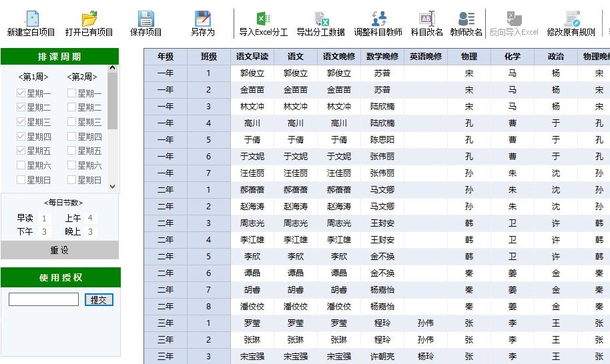Screen dimensions: 610x364
Task: Enable 星期六 checkbox in week 1
Action: coord(21,165)
